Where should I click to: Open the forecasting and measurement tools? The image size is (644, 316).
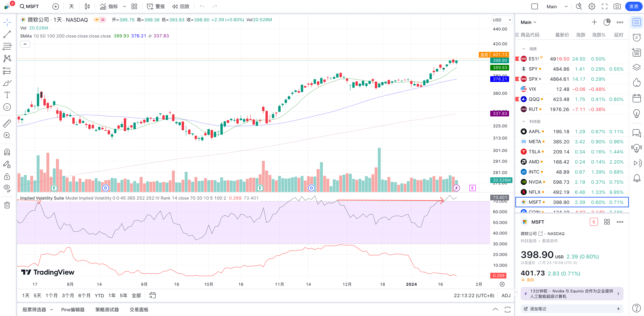tap(7, 71)
